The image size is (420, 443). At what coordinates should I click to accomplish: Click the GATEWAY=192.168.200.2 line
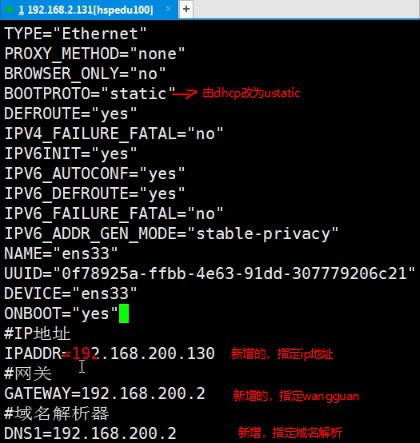point(105,393)
